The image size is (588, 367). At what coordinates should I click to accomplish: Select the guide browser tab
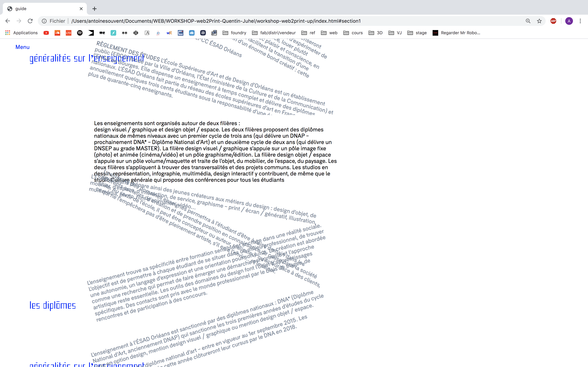pyautogui.click(x=44, y=9)
